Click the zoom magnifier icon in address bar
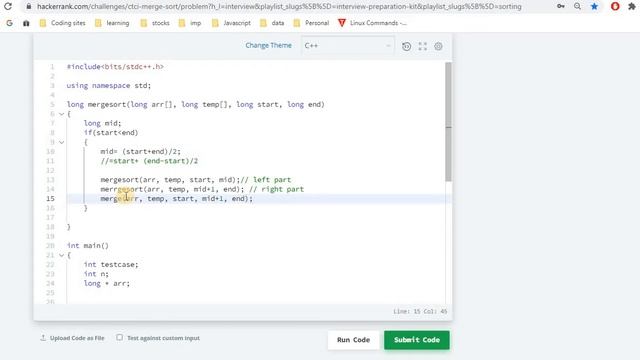This screenshot has width=640, height=360. pyautogui.click(x=577, y=6)
